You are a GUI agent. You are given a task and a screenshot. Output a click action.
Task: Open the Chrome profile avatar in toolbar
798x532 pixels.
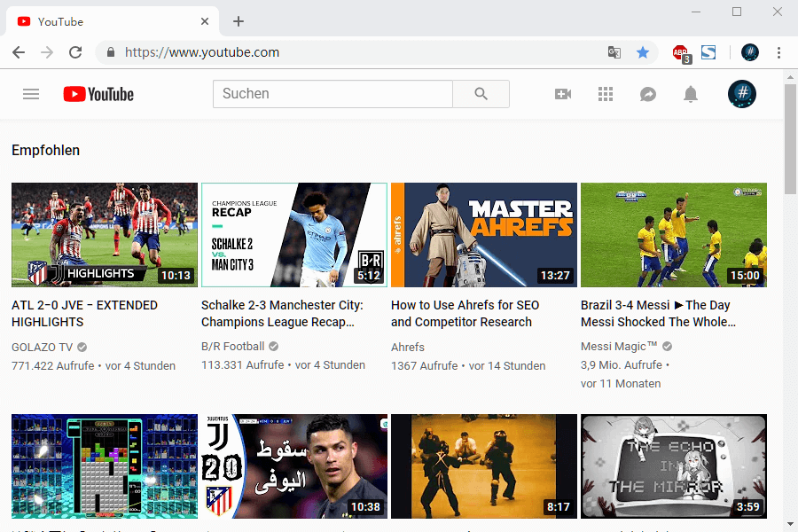[750, 52]
